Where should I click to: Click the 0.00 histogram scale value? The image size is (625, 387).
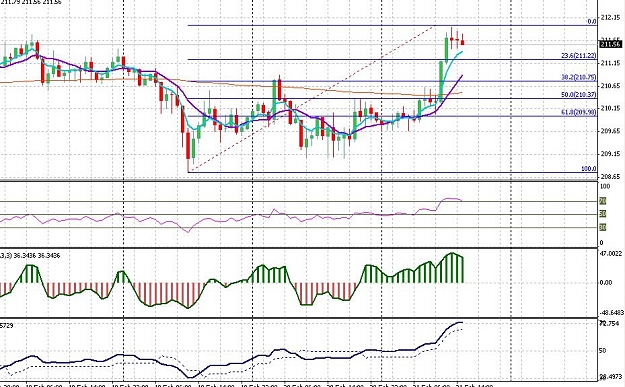click(x=606, y=283)
